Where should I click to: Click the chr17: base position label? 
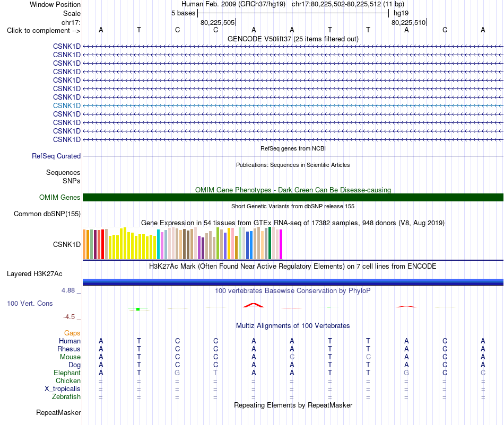click(x=71, y=22)
